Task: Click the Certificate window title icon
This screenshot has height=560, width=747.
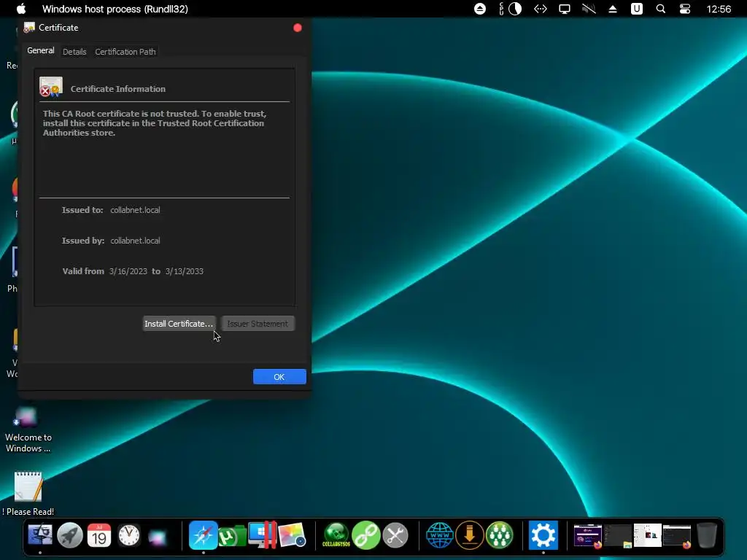Action: click(x=29, y=28)
